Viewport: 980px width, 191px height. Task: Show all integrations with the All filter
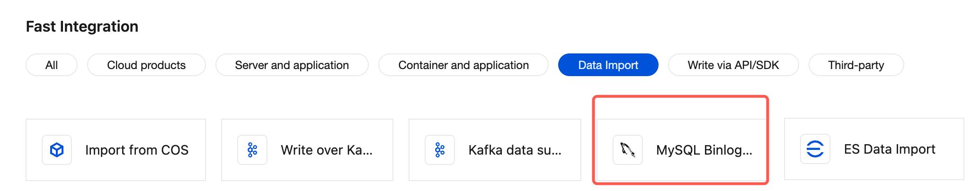tap(52, 65)
